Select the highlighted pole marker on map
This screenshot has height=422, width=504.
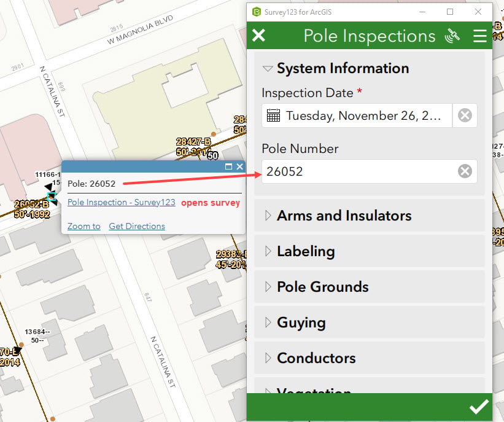[52, 195]
